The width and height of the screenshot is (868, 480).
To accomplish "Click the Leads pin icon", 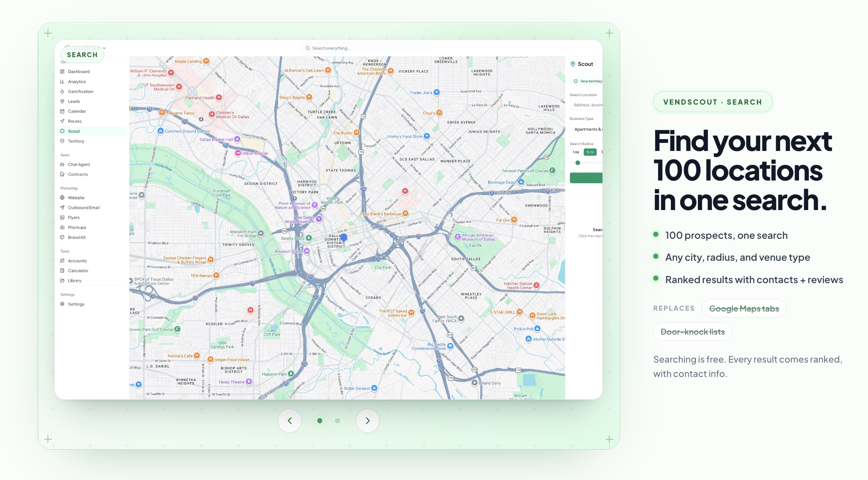I will [62, 101].
